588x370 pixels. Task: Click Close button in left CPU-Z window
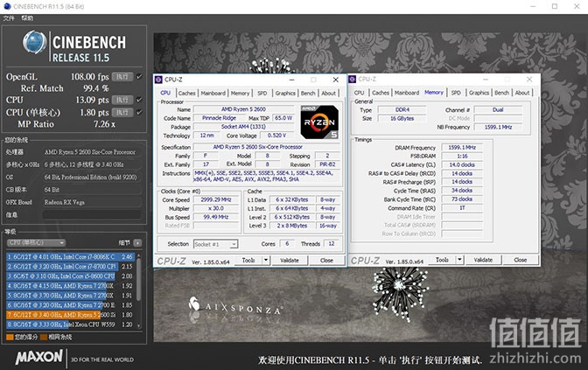326,260
